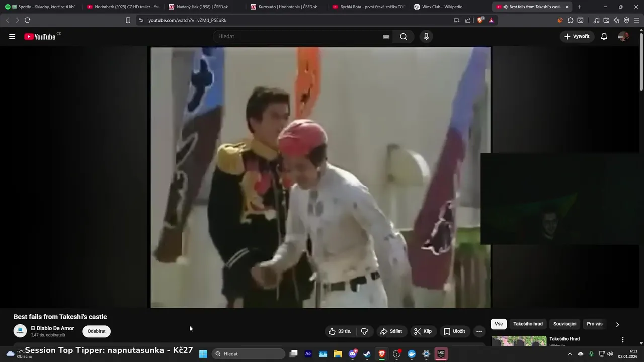
Task: Bookmark this page with the bookmark icon
Action: coord(128,20)
